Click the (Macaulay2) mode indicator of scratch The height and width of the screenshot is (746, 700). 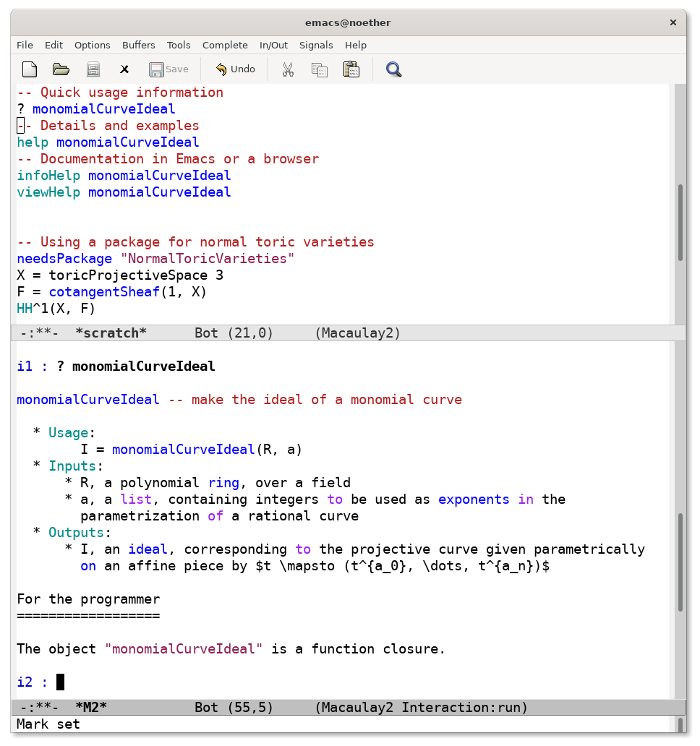pyautogui.click(x=357, y=333)
